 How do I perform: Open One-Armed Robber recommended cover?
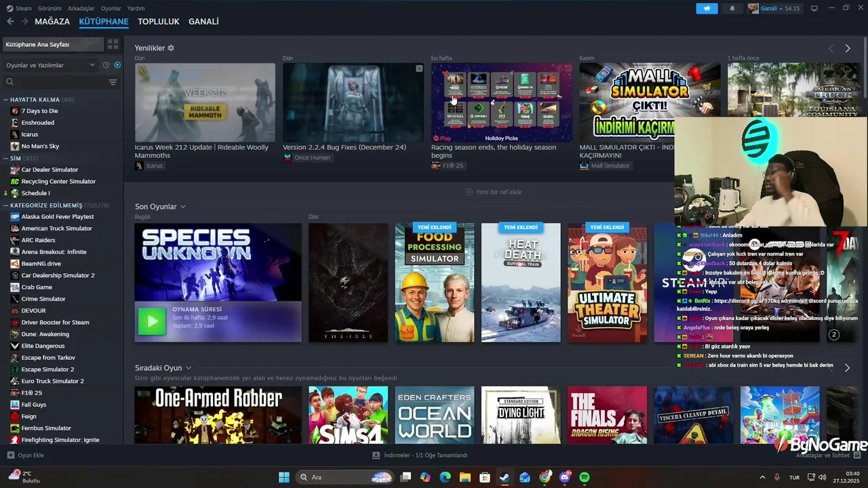(218, 415)
